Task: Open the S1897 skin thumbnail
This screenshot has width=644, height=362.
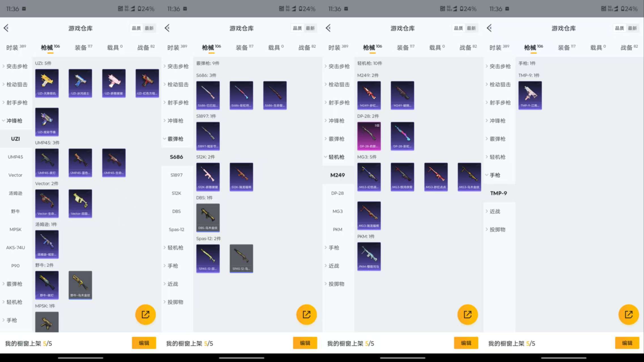Action: (x=208, y=136)
